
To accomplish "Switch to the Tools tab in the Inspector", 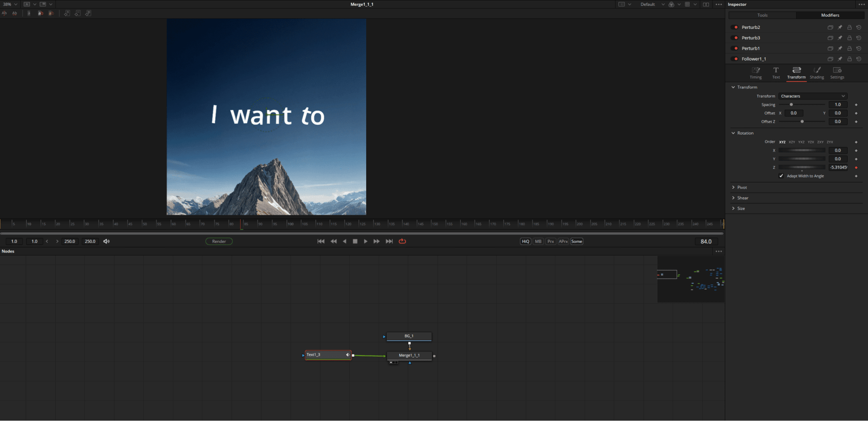I will [762, 15].
